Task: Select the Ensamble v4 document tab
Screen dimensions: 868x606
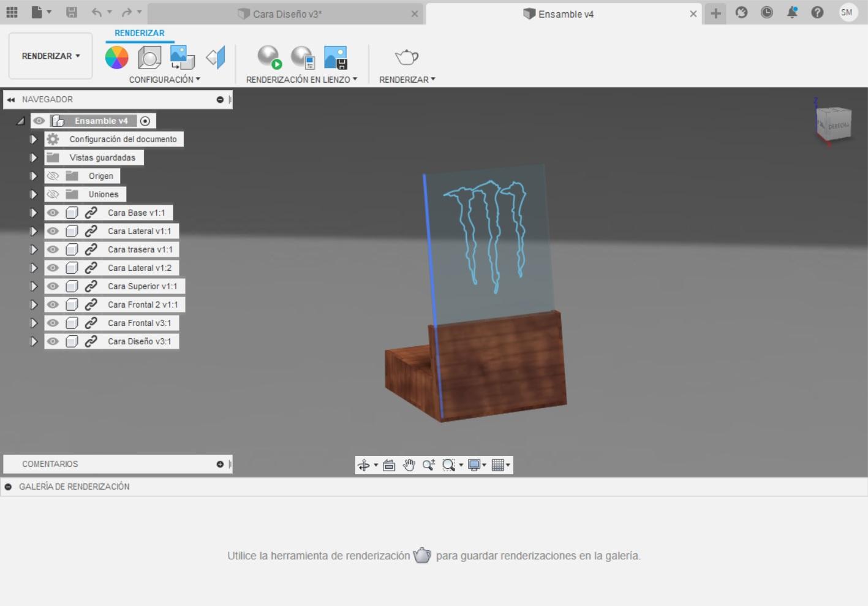Action: 565,13
